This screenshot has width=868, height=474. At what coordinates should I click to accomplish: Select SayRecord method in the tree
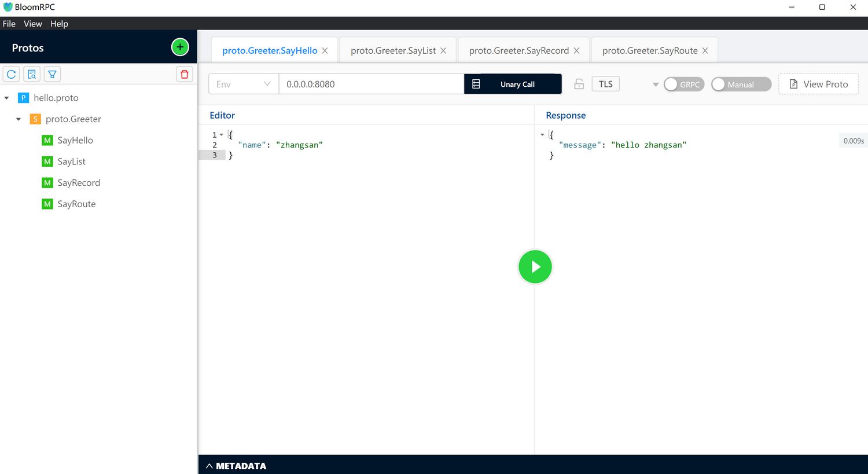(79, 183)
